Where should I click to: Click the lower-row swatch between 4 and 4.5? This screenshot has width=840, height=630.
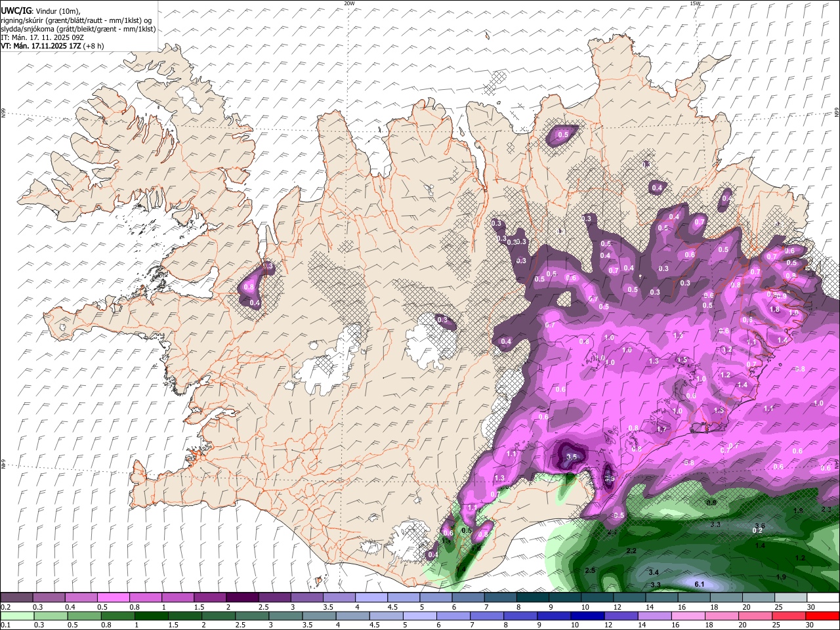353,616
